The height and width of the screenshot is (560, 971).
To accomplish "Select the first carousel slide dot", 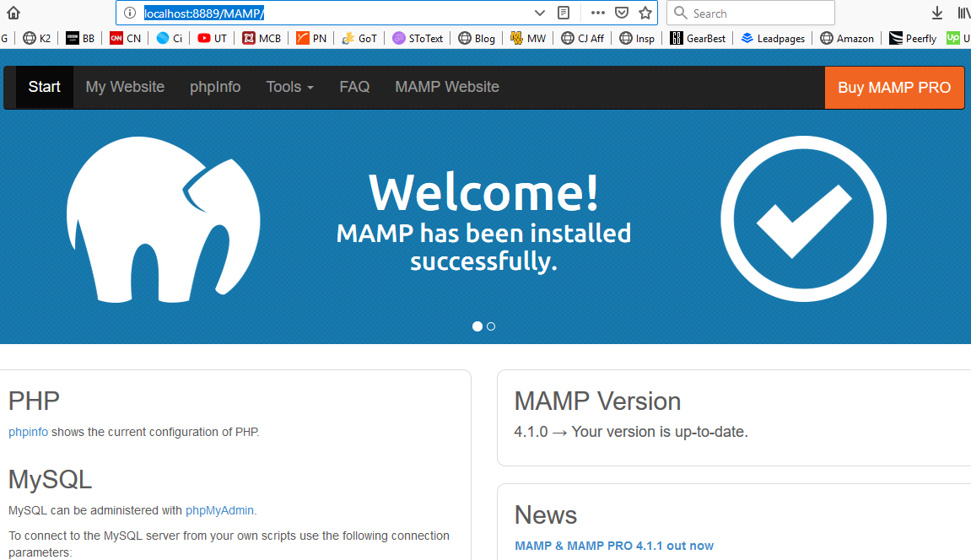I will tap(477, 326).
